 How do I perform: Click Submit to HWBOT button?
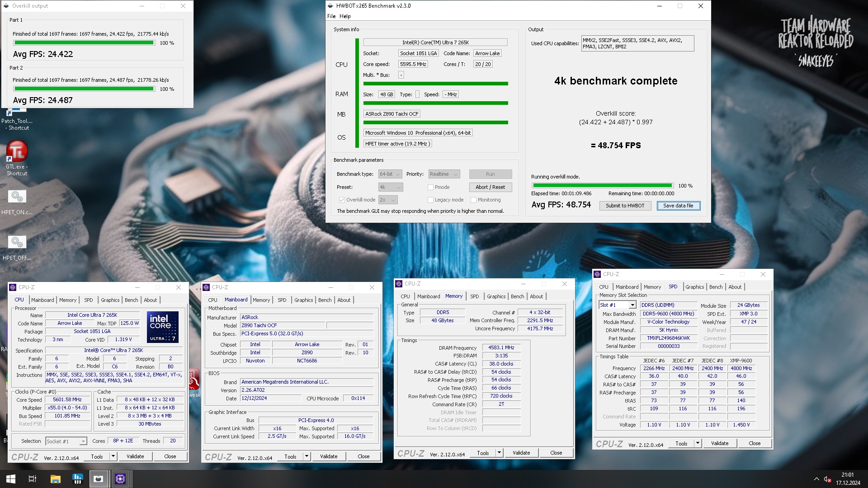click(625, 206)
